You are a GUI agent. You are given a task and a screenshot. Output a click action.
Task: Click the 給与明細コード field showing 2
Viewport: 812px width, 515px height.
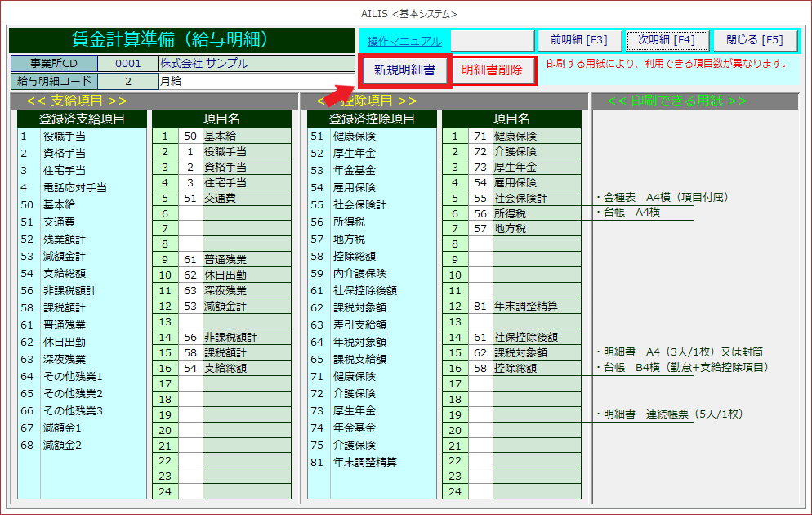click(127, 81)
